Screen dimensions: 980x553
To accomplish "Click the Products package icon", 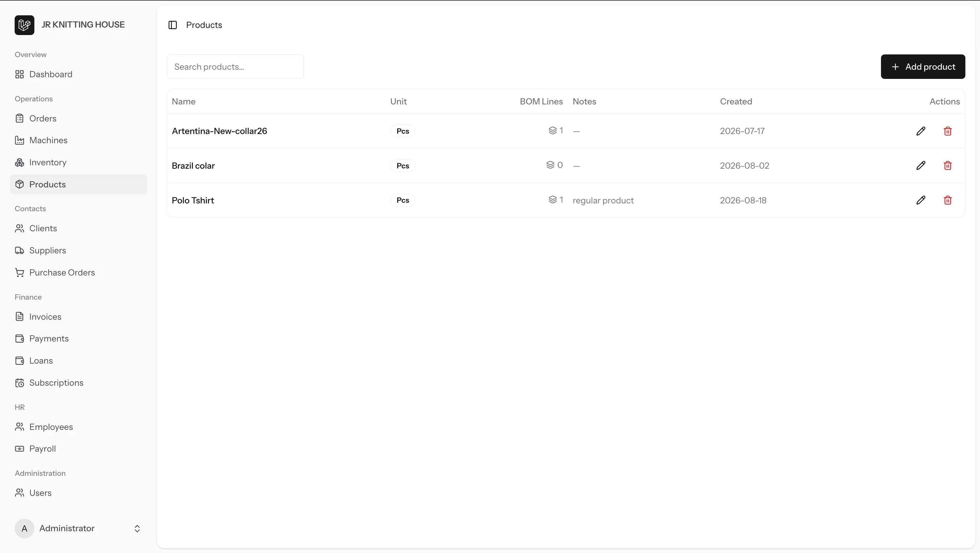I will (x=19, y=184).
